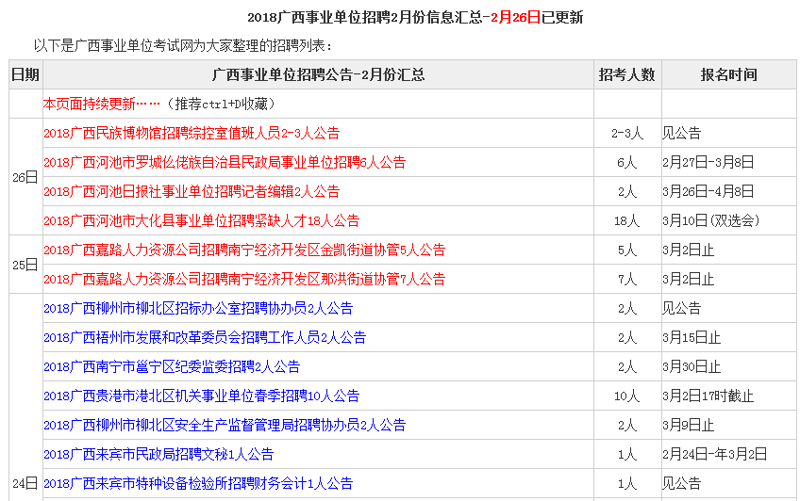The height and width of the screenshot is (501, 800).
Task: Open the 柳州市柳北区招标办公室招聘协办员 link
Action: tap(198, 308)
